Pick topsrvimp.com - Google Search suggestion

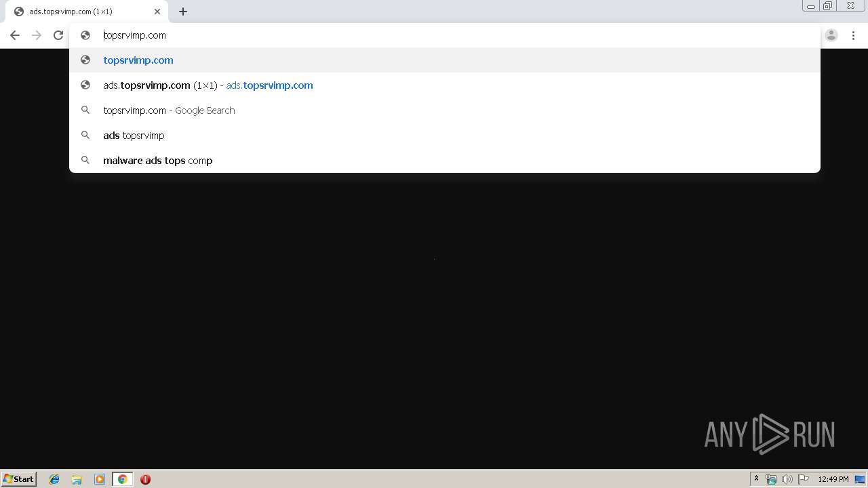[445, 110]
